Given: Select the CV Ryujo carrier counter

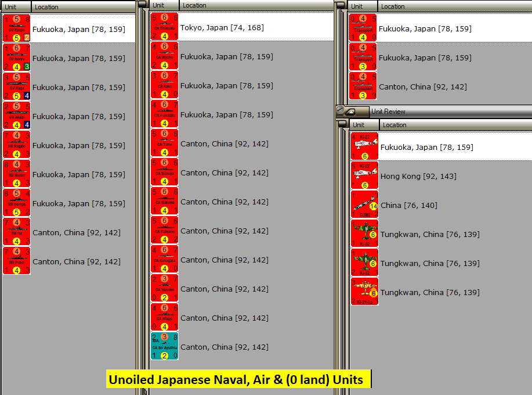Looking at the screenshot, I should click(17, 28).
